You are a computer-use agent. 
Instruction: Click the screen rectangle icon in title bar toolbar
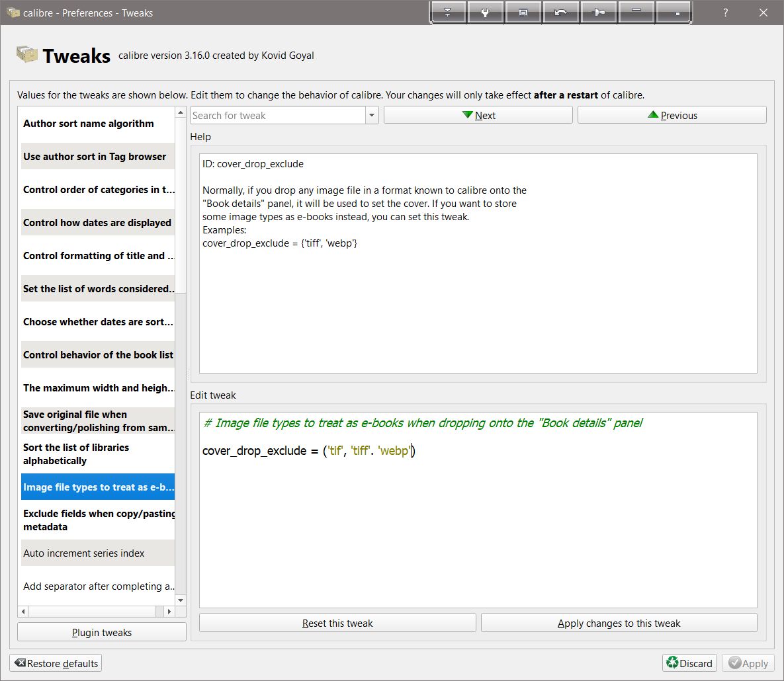click(x=523, y=13)
